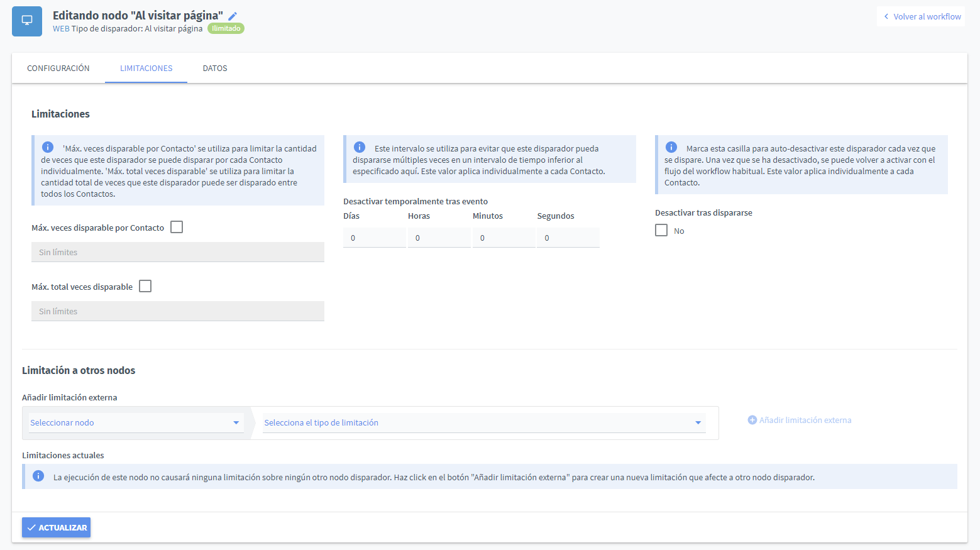Expand Selecciona el tipo de limitación dropdown
The height and width of the screenshot is (550, 980).
point(483,422)
